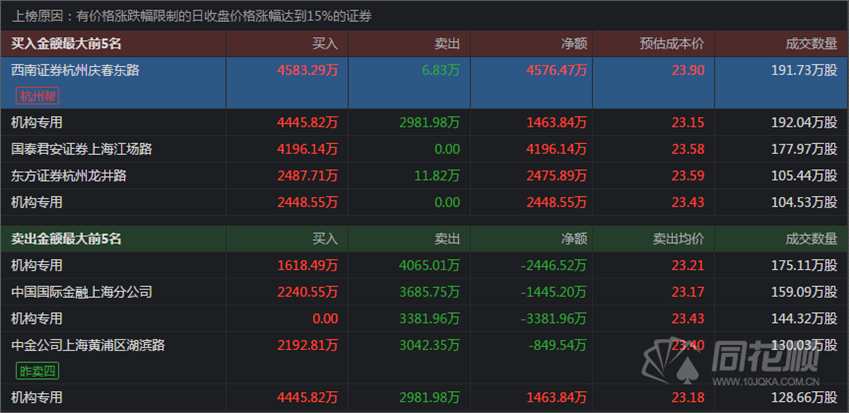Select average sell price 23.21
This screenshot has height=413, width=850.
[x=688, y=265]
